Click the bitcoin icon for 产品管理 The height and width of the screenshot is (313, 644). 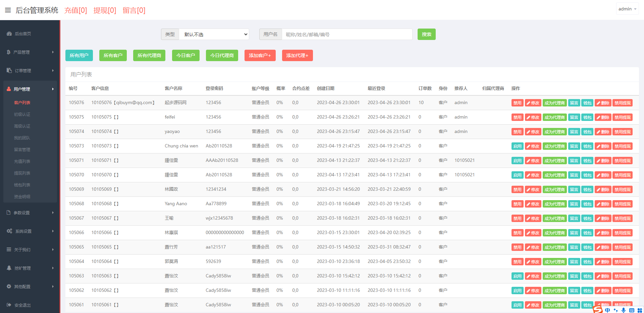9,52
